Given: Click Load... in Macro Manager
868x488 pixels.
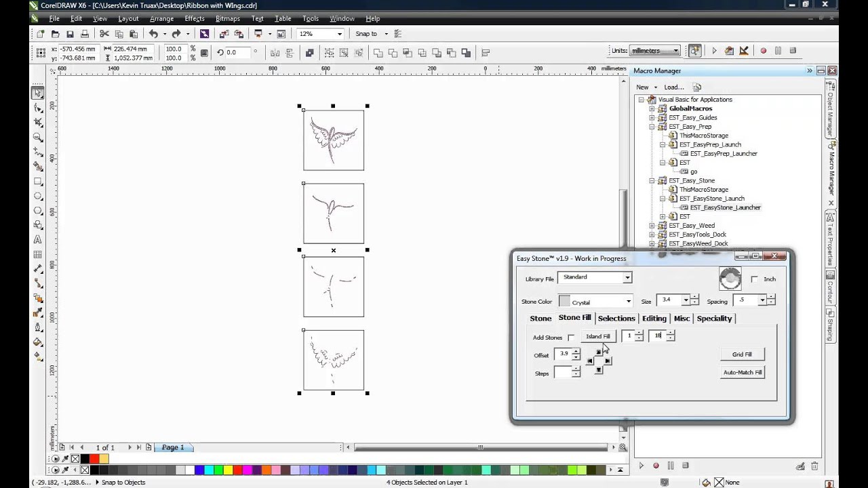Looking at the screenshot, I should click(x=673, y=87).
